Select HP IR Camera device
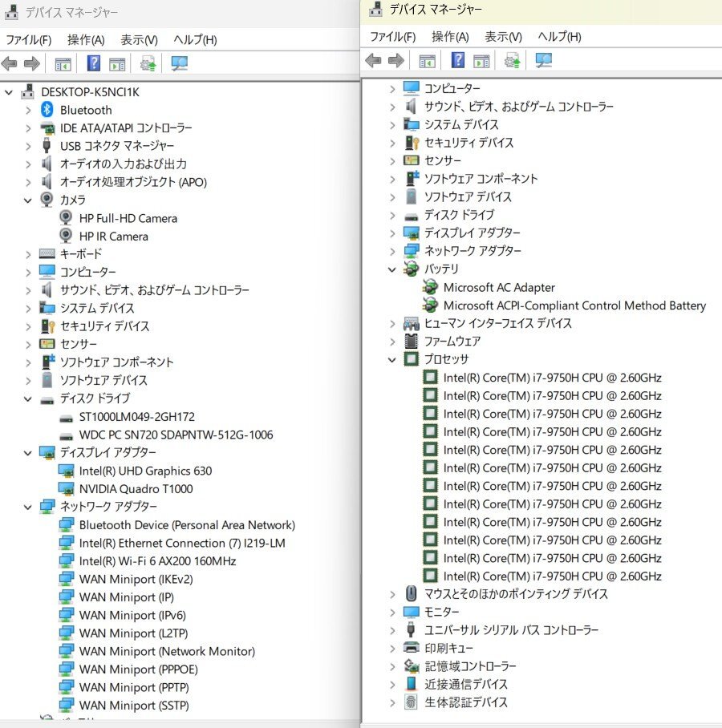 click(113, 237)
